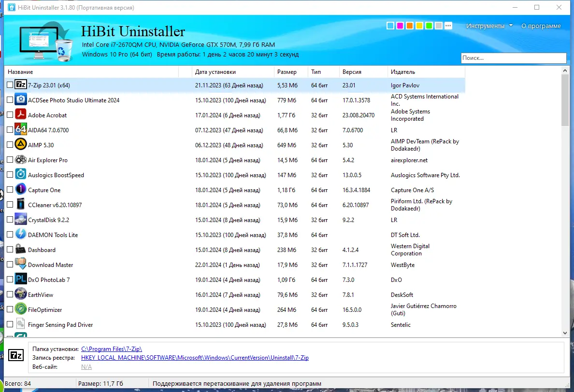The height and width of the screenshot is (392, 574).
Task: Click the CCleaner icon
Action: 21,205
